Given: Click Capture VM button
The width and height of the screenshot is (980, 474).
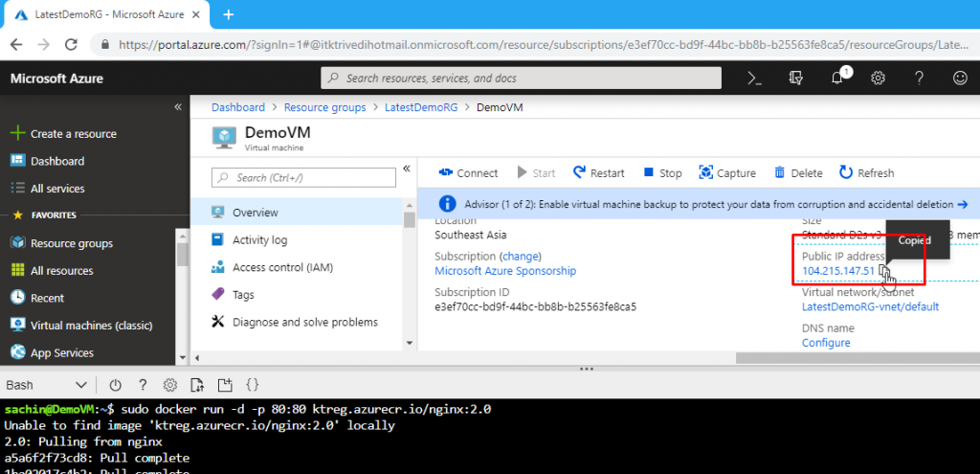Looking at the screenshot, I should click(727, 173).
